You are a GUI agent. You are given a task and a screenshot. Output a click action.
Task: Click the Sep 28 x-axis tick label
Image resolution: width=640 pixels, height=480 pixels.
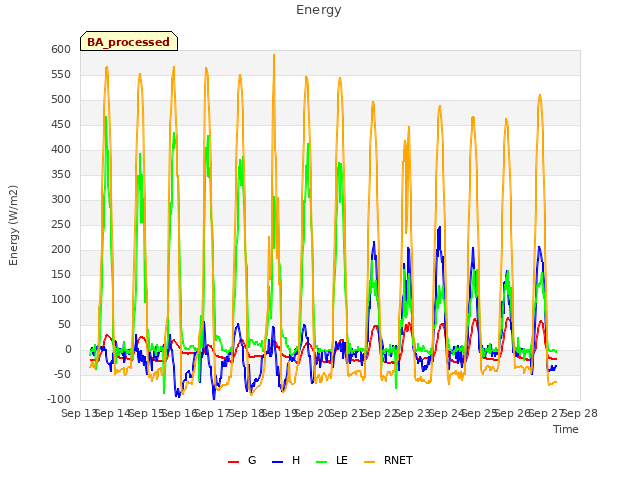pos(580,414)
